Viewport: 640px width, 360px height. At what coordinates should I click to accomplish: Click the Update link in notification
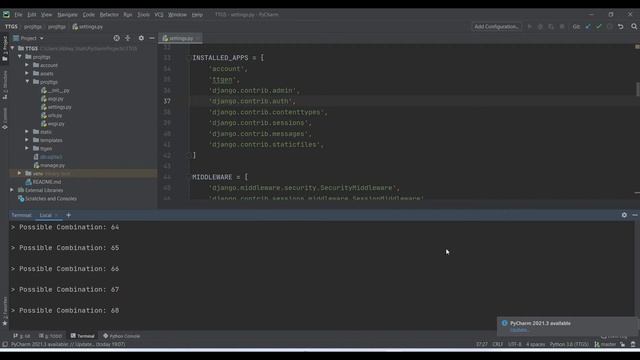(518, 330)
